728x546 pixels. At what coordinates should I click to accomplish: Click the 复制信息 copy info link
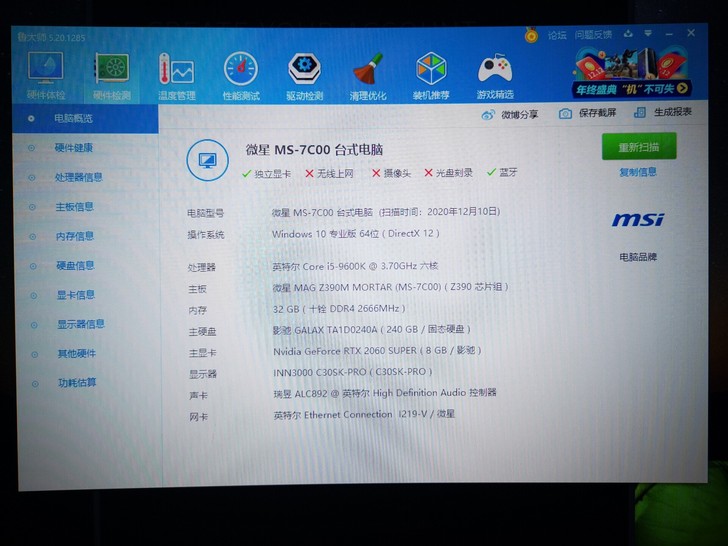click(638, 172)
